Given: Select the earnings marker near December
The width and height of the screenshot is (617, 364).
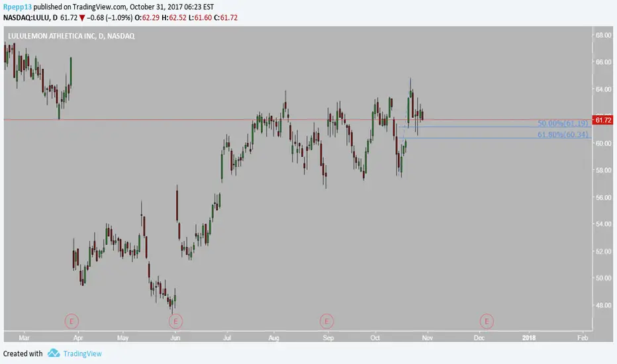Looking at the screenshot, I should (x=487, y=322).
